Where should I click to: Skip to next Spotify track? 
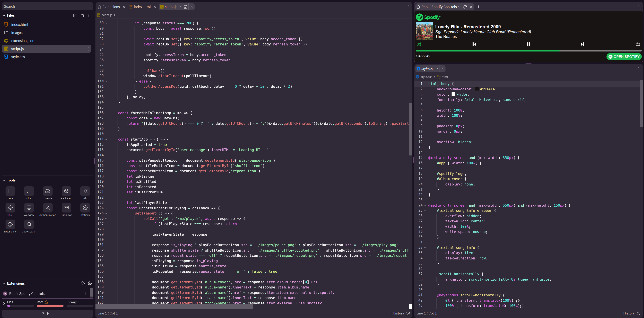click(583, 44)
